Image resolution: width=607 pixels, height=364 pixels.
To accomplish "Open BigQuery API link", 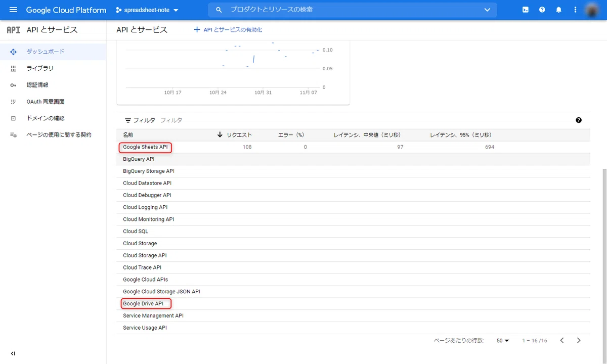I will [139, 159].
